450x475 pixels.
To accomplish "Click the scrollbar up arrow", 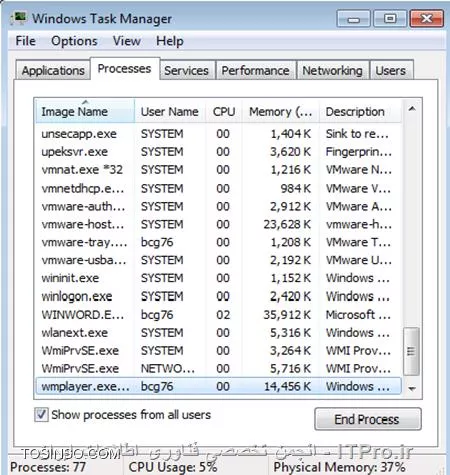I will [x=412, y=109].
